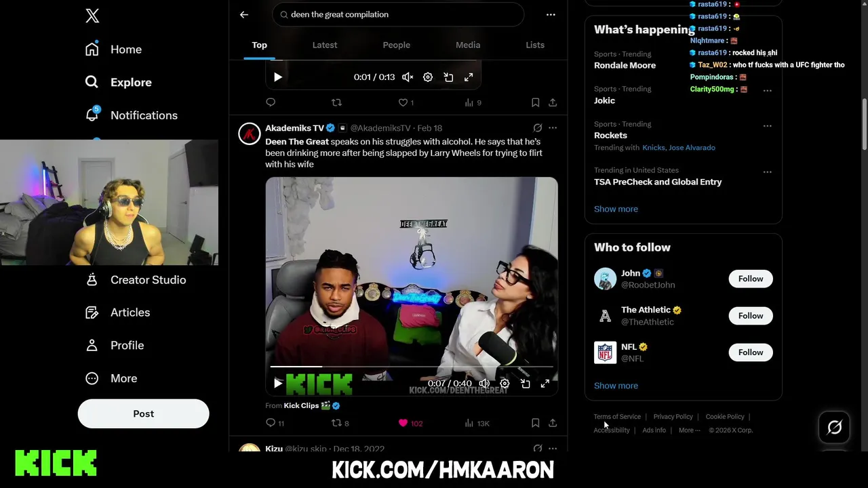Open the More sidebar menu
Viewport: 868px width, 488px height.
click(x=111, y=378)
